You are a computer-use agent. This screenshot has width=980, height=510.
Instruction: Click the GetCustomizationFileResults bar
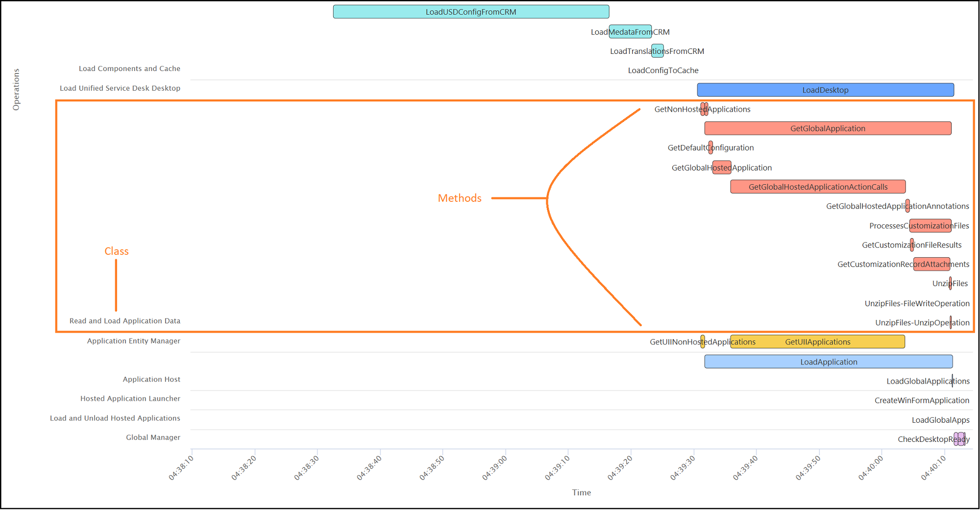(x=912, y=245)
